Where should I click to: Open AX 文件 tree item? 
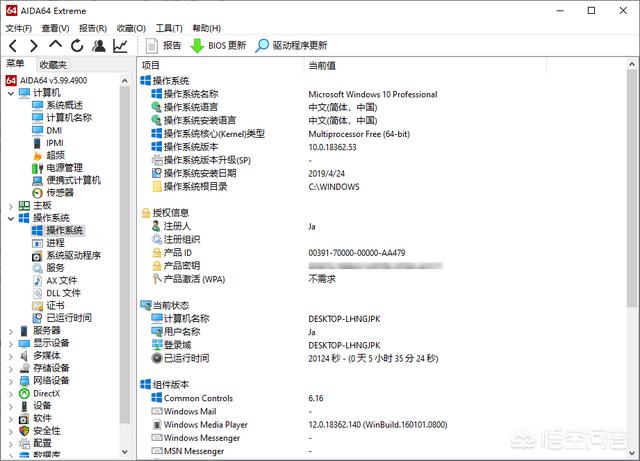click(55, 281)
